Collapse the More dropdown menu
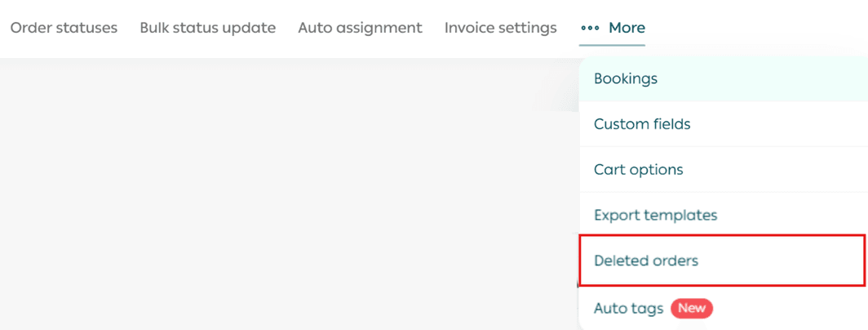Viewport: 868px width, 330px height. pos(613,28)
